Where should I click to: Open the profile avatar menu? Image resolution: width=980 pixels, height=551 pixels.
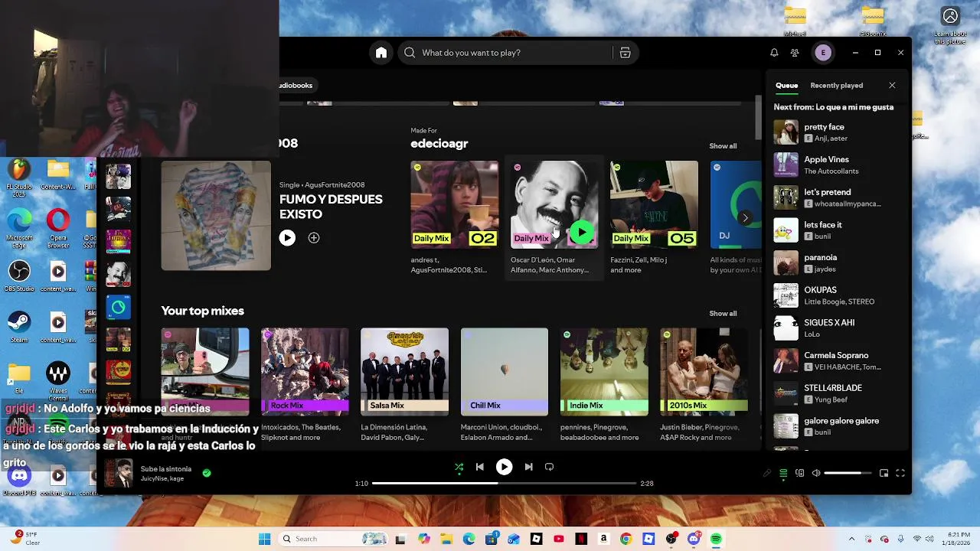coord(823,53)
